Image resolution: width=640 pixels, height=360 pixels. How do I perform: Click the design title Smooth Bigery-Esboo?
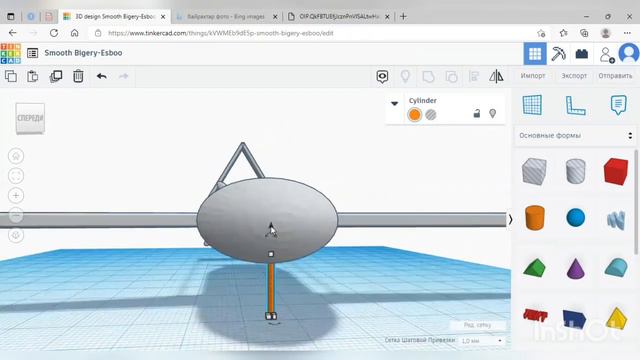[83, 53]
